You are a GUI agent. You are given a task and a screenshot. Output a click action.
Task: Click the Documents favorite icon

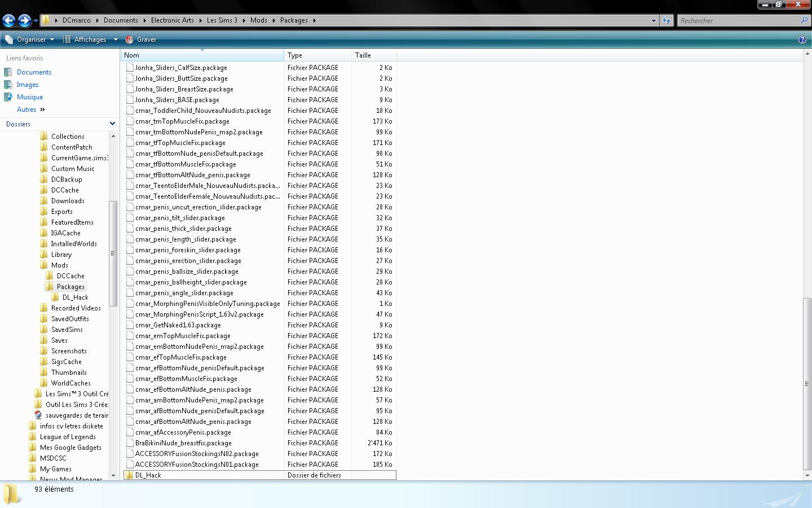8,72
